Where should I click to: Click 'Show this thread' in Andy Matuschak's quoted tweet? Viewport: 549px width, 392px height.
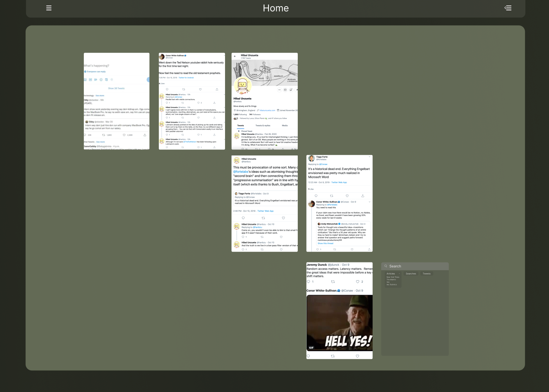coord(325,243)
